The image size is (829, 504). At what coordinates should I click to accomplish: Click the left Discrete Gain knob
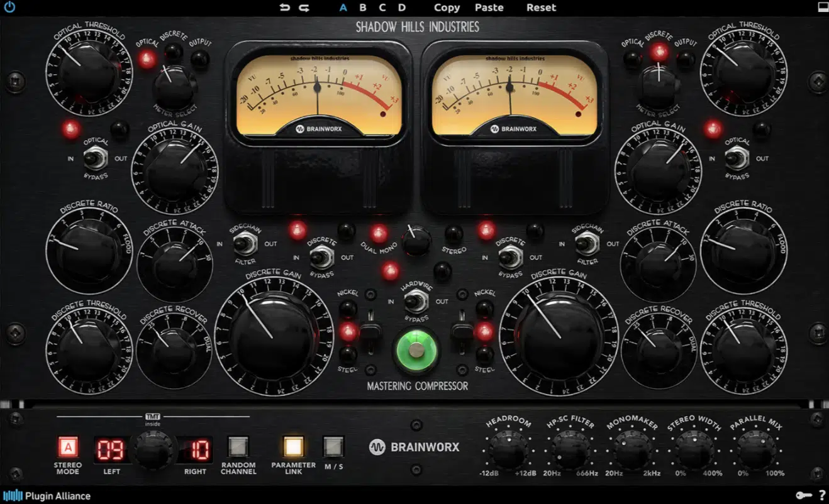pyautogui.click(x=274, y=338)
